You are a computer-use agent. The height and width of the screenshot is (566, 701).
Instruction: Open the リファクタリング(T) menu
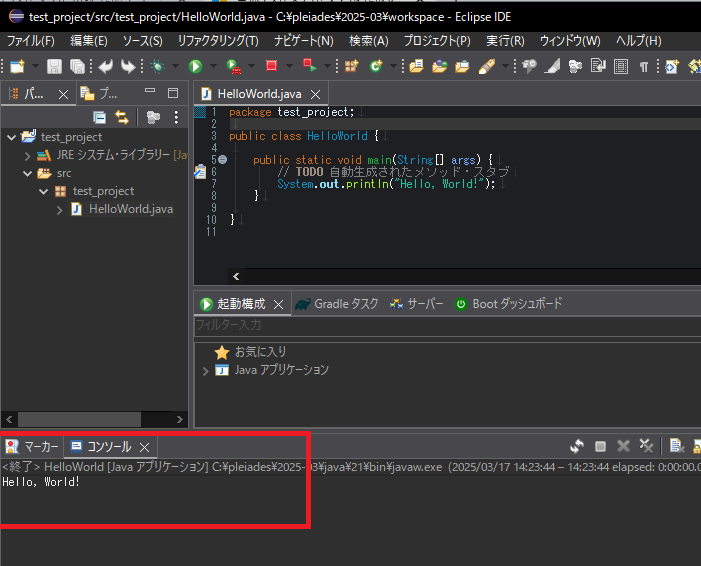tap(218, 41)
